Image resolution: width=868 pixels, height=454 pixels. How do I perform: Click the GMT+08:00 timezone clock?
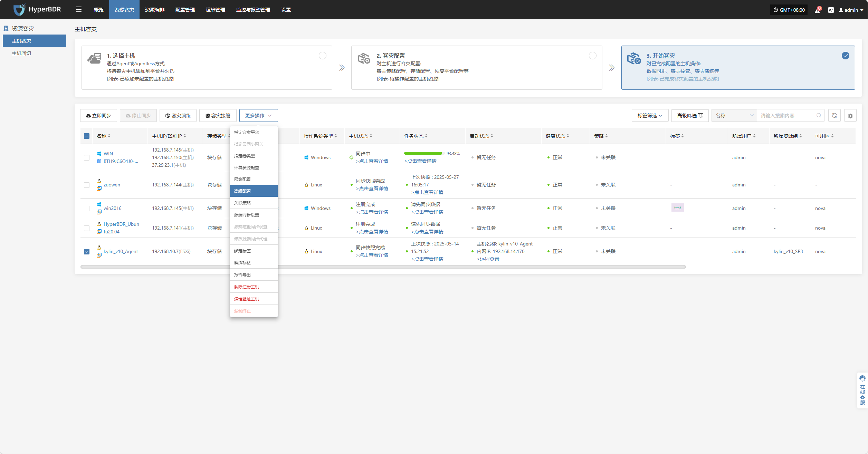(x=789, y=10)
